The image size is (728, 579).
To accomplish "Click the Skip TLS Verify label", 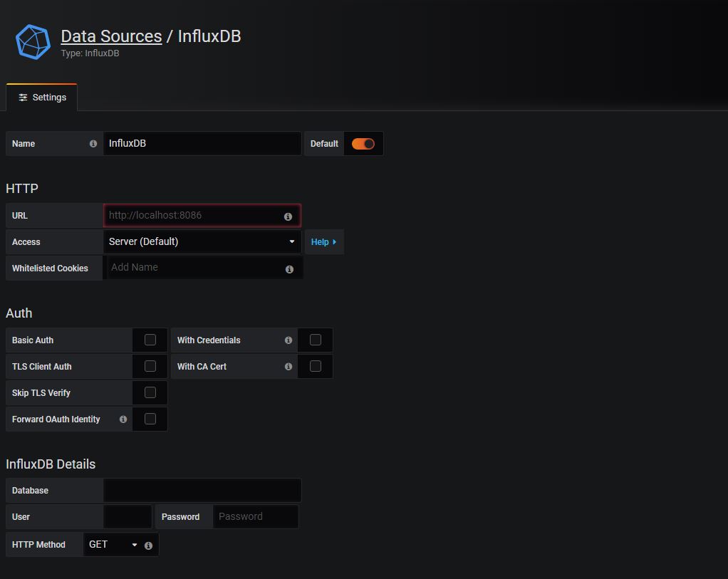I will pos(41,393).
